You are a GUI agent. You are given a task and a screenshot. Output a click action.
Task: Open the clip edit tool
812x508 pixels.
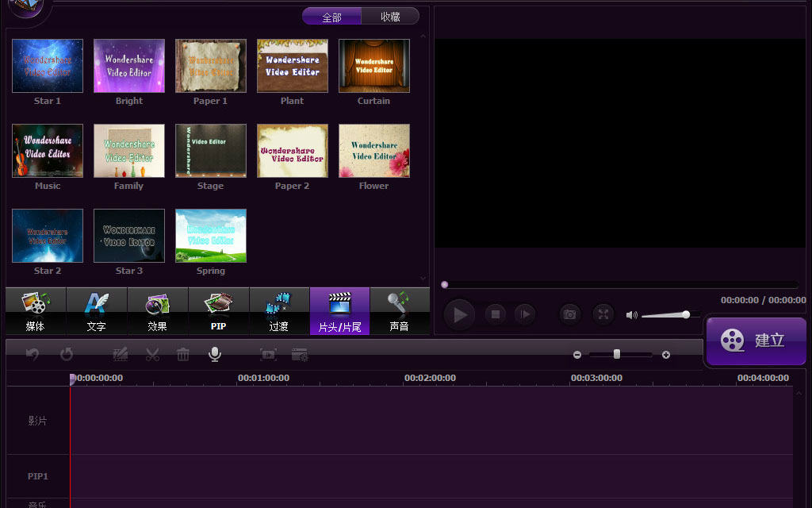[x=121, y=355]
